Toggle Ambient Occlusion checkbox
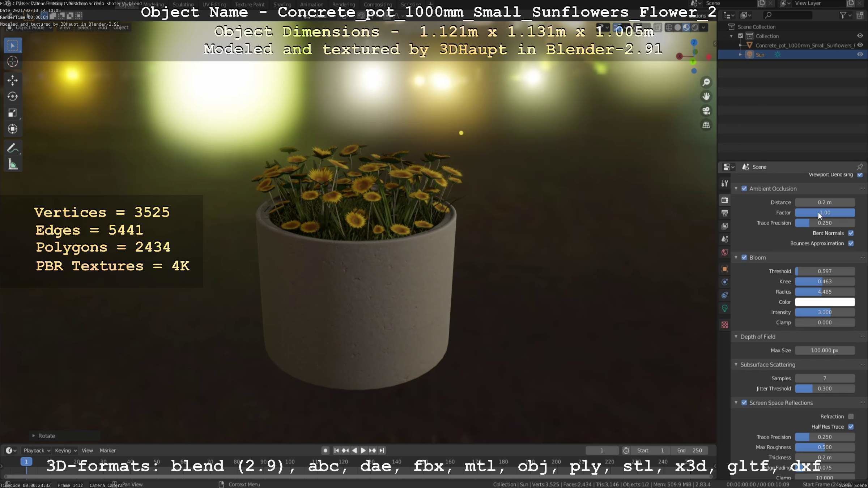This screenshot has width=868, height=488. click(x=744, y=189)
